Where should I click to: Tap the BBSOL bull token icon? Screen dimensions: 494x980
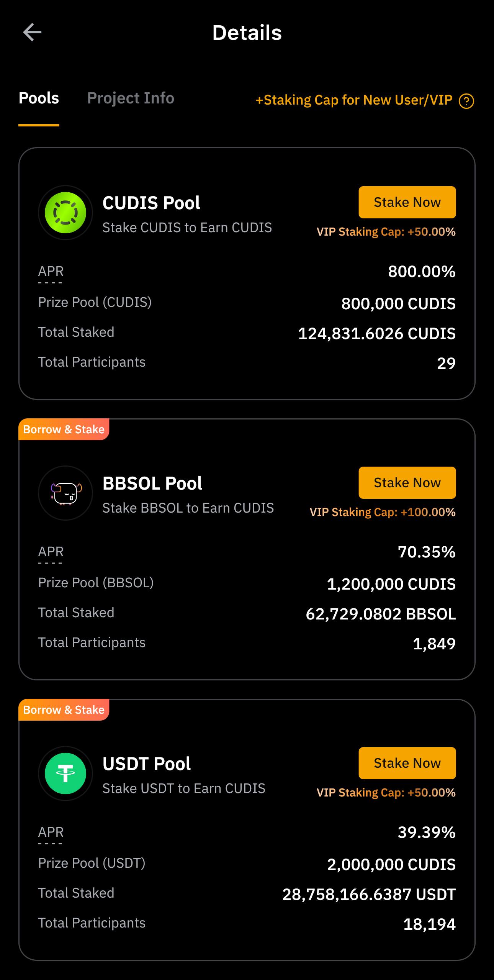pyautogui.click(x=65, y=493)
